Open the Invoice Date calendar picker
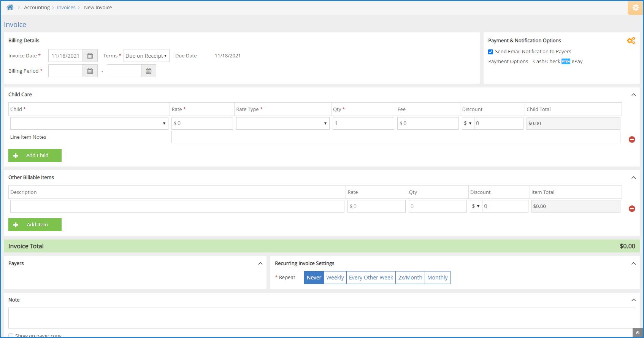 [x=90, y=56]
